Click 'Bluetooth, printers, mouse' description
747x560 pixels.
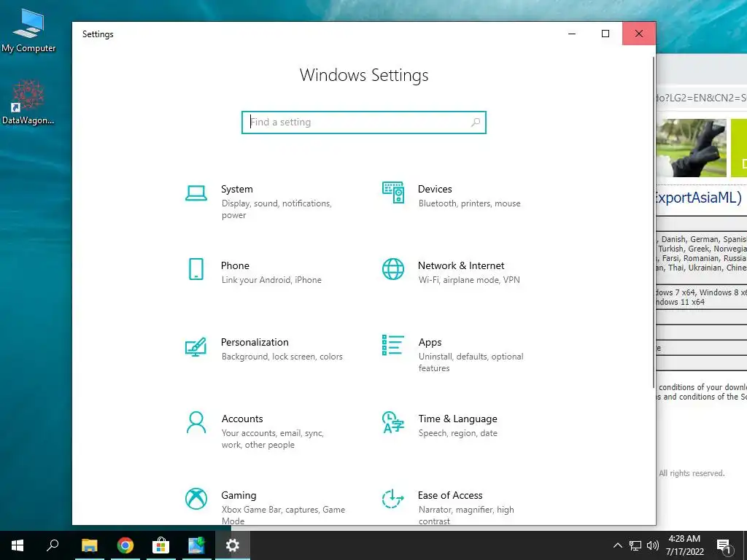(x=469, y=203)
